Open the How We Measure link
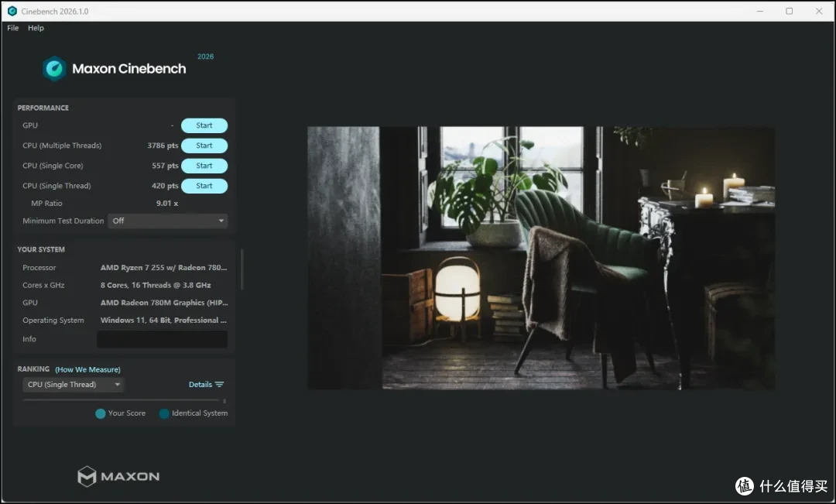 tap(88, 369)
